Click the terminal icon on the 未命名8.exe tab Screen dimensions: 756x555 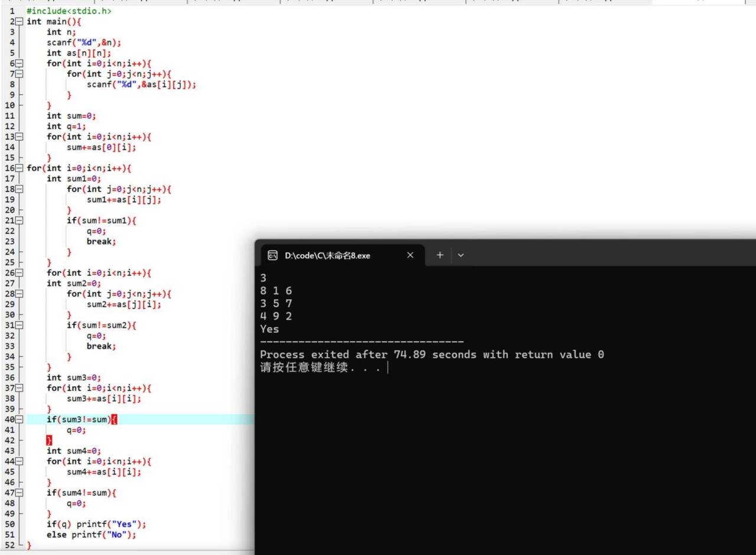(x=272, y=255)
